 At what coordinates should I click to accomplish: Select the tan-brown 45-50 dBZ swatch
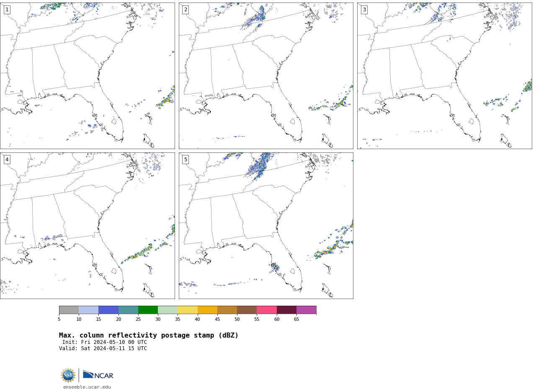click(227, 310)
